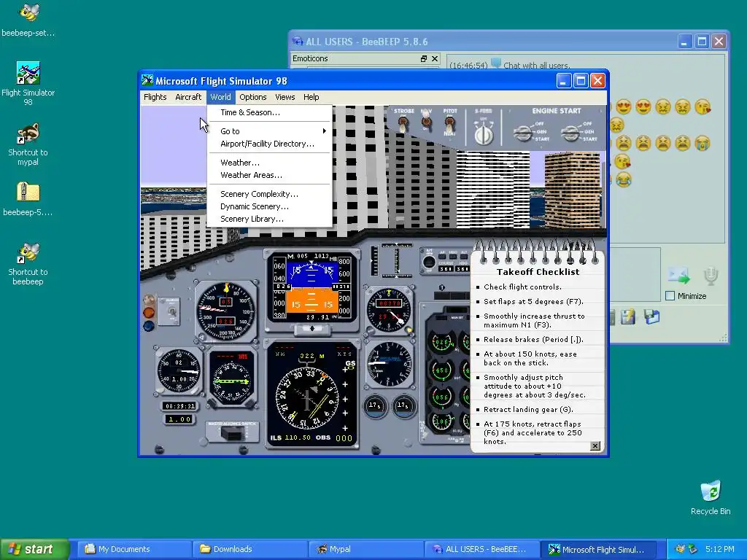The image size is (747, 560).
Task: Open the Aircraft menu
Action: click(x=188, y=97)
